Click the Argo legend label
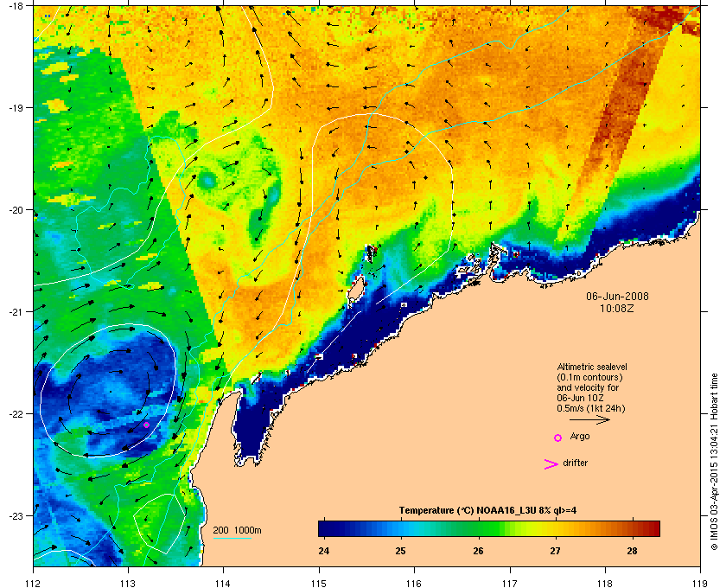The width and height of the screenshot is (726, 588). [580, 437]
